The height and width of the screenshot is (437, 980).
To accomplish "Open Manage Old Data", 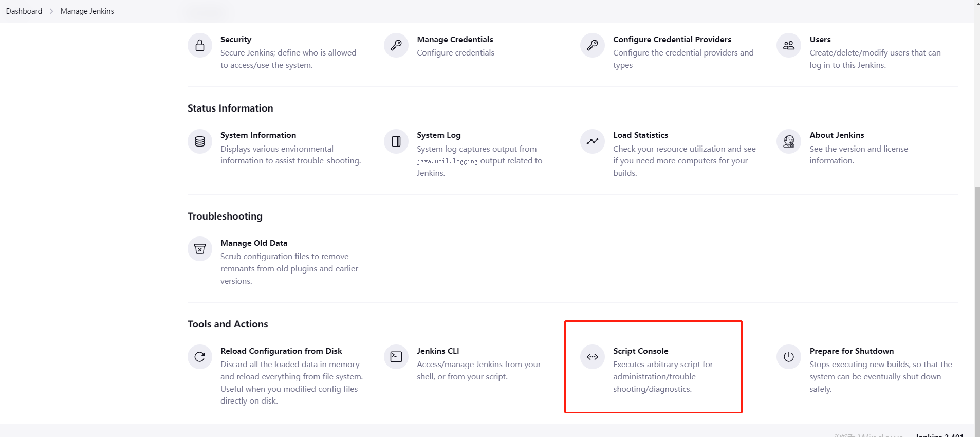I will (254, 243).
